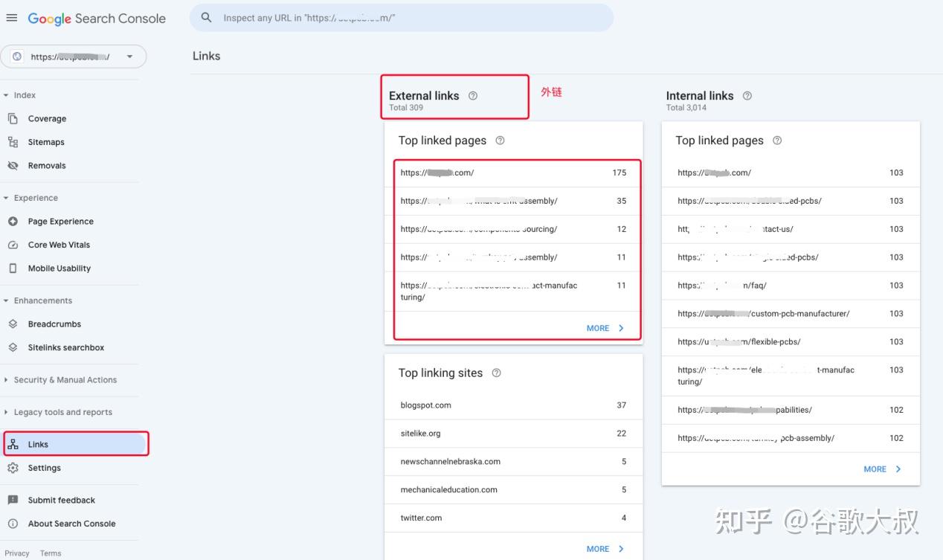Click the Removals eye-slash icon

pyautogui.click(x=13, y=166)
